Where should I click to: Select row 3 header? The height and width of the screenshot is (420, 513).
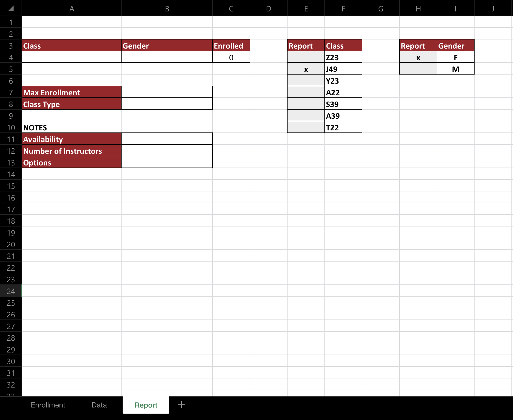(x=11, y=45)
